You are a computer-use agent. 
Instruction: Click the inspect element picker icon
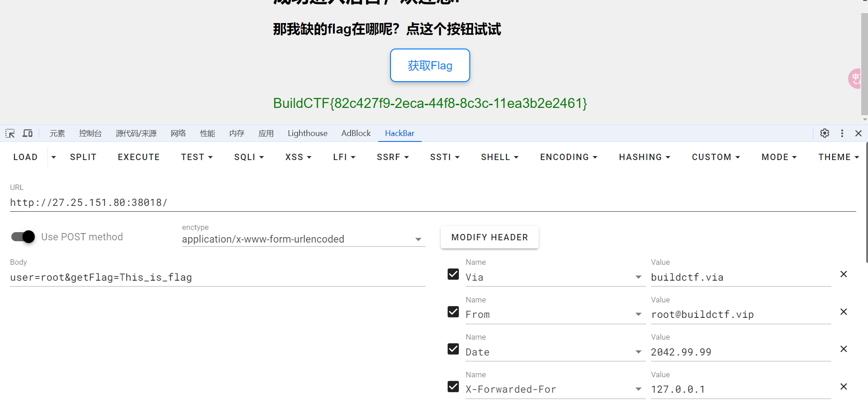[x=10, y=133]
